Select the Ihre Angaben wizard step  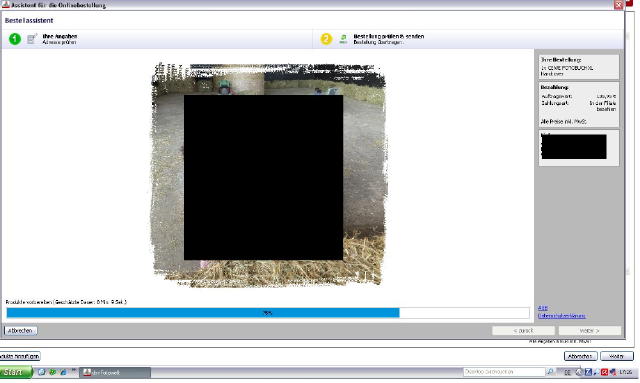[60, 39]
